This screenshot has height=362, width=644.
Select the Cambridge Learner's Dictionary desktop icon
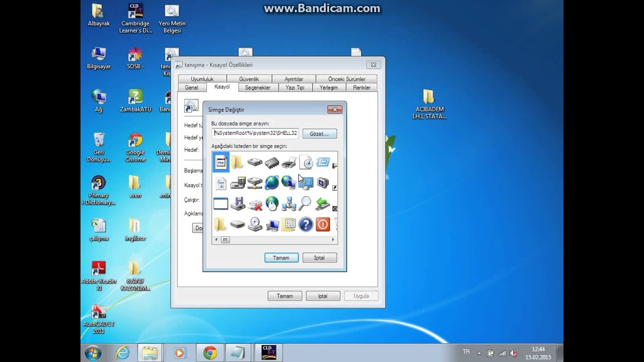pos(135,19)
